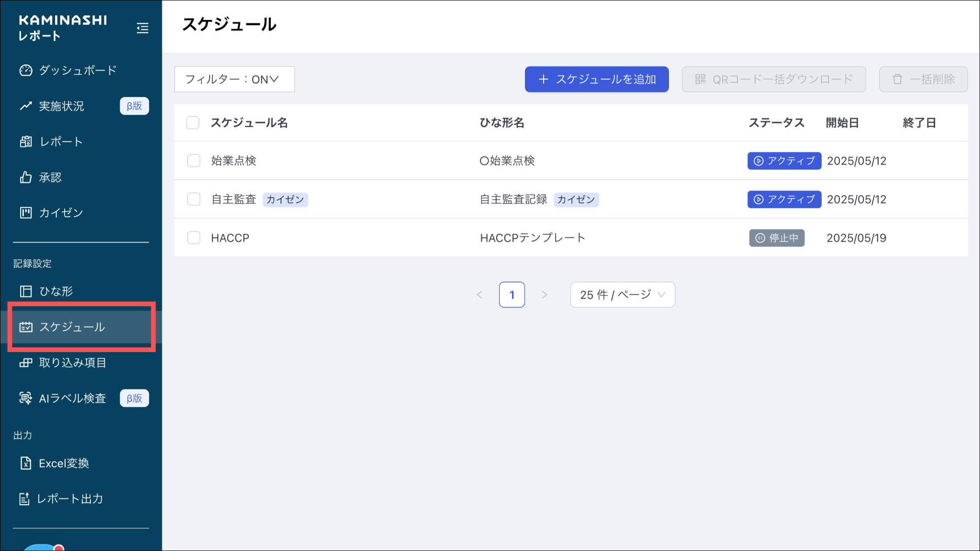Click the Excel変換 file icon
Image resolution: width=980 pixels, height=551 pixels.
[x=26, y=463]
